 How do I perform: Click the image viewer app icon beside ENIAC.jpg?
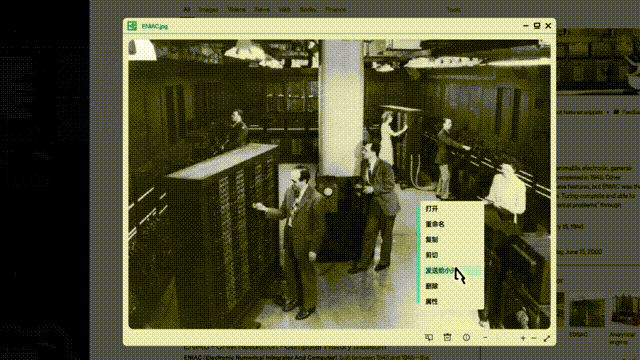click(132, 26)
